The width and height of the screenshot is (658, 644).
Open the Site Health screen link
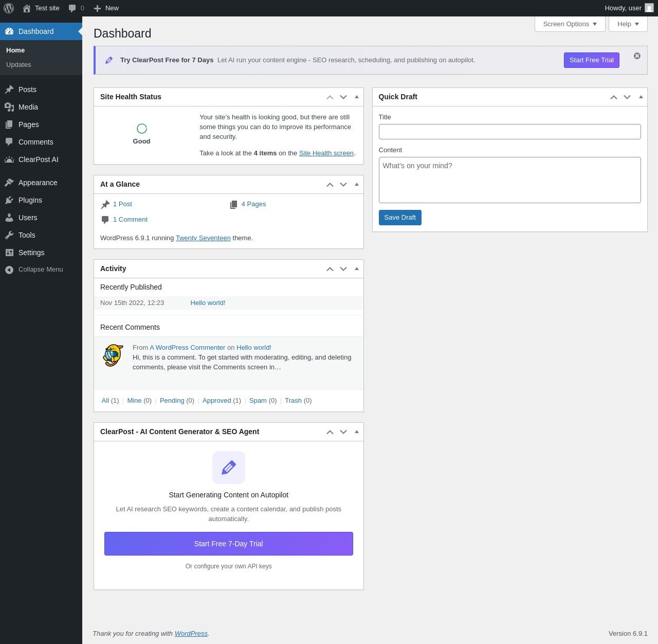pyautogui.click(x=326, y=153)
